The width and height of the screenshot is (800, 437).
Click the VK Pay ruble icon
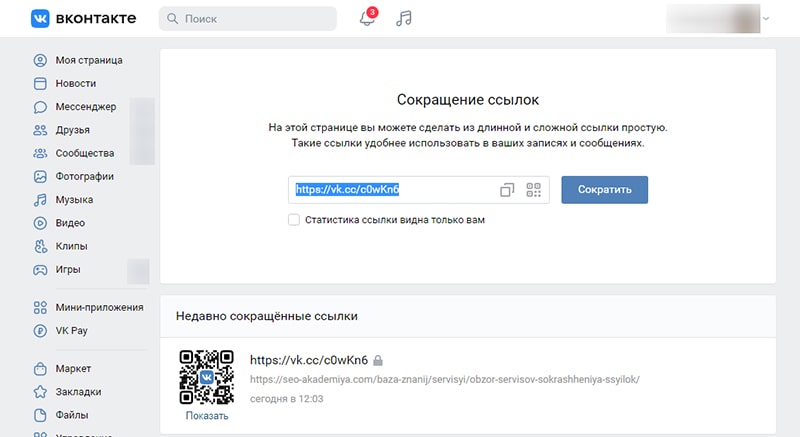pyautogui.click(x=40, y=331)
